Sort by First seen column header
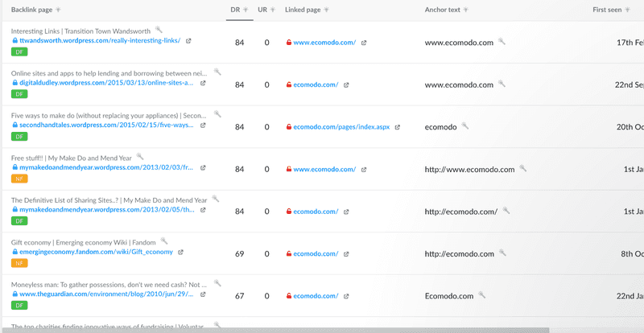Screen dimensions: 644x333 coord(607,10)
